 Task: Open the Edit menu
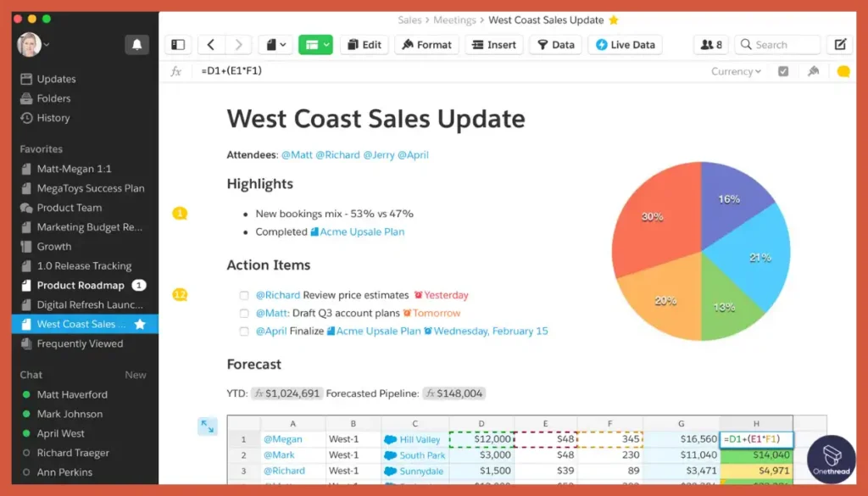[x=364, y=45]
